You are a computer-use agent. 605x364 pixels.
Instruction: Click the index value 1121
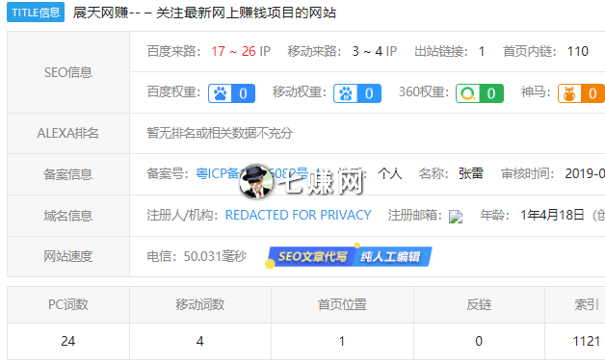click(587, 341)
